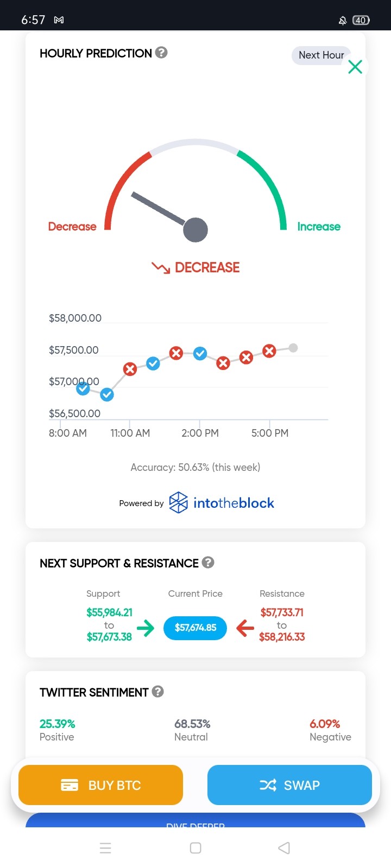Tap the gauge needle knob

(195, 230)
